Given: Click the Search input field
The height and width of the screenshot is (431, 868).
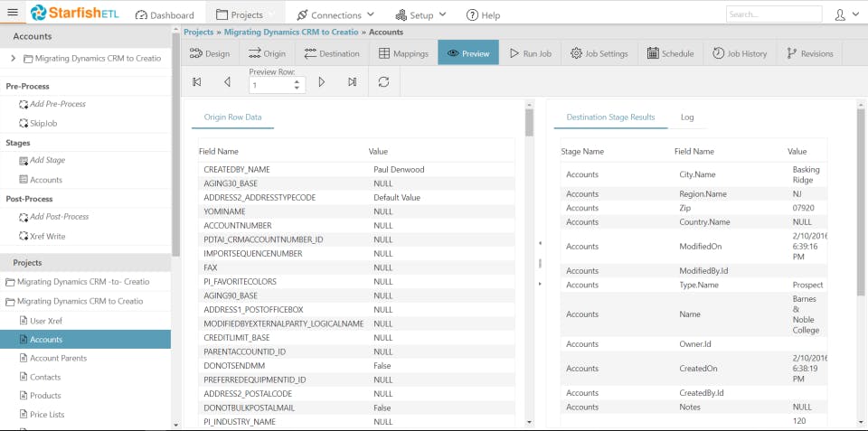Looking at the screenshot, I should [774, 14].
